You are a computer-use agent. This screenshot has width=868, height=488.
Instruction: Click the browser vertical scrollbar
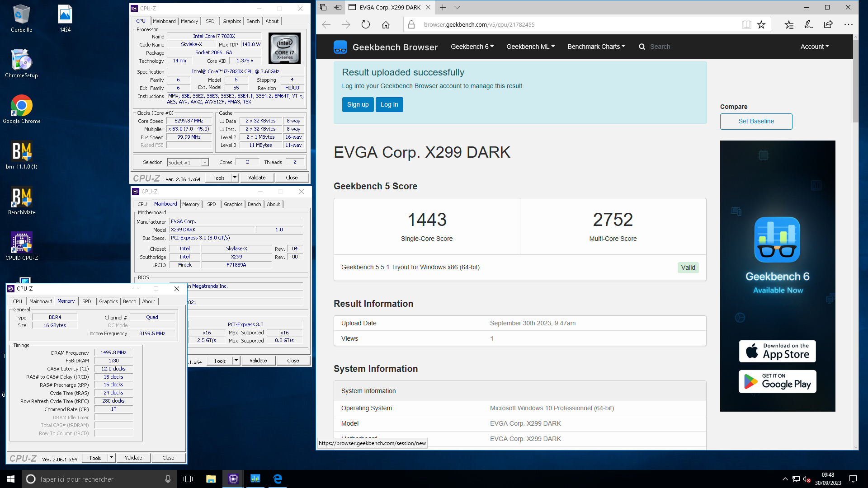tap(855, 81)
